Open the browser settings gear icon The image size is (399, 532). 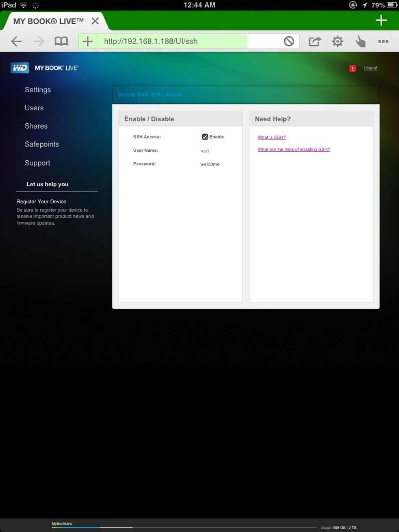click(x=338, y=41)
